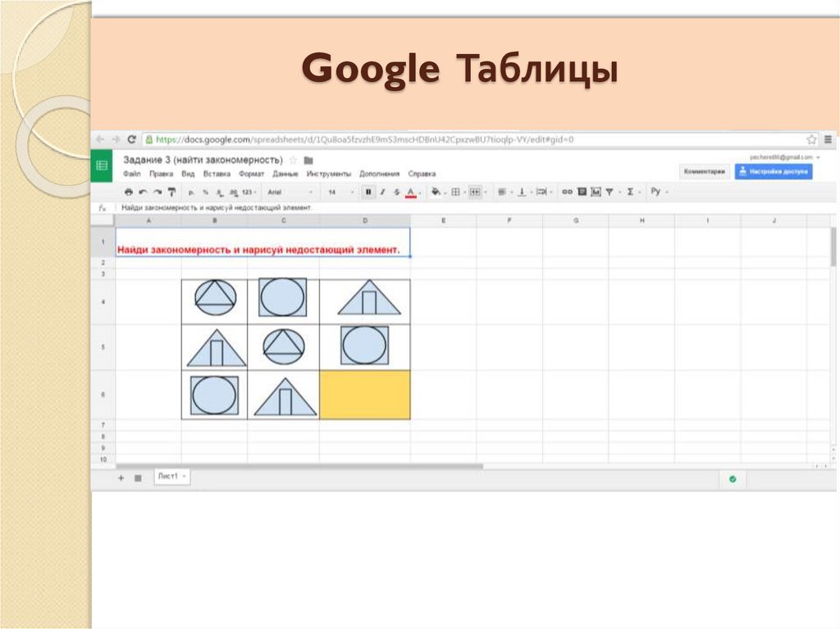Toggle Bold formatting
The image size is (840, 629).
pos(368,192)
